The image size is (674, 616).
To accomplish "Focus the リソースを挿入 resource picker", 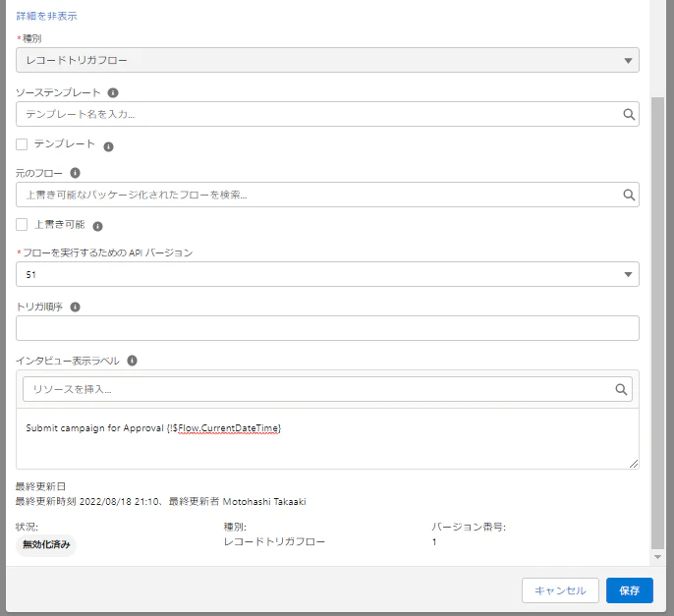I will [327, 389].
